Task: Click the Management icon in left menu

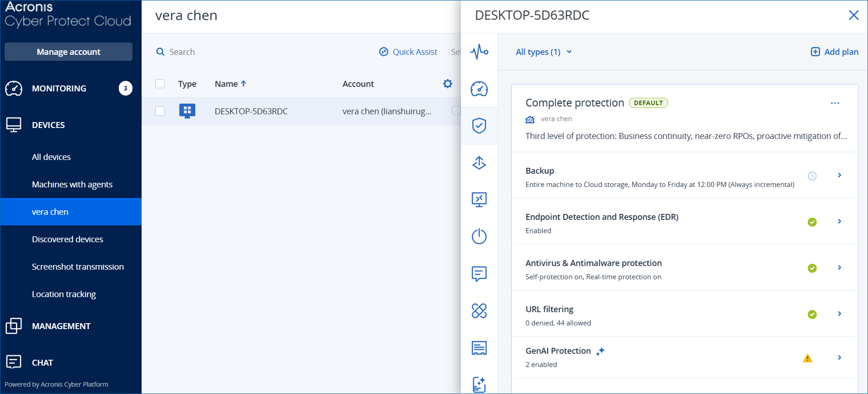Action: 14,326
